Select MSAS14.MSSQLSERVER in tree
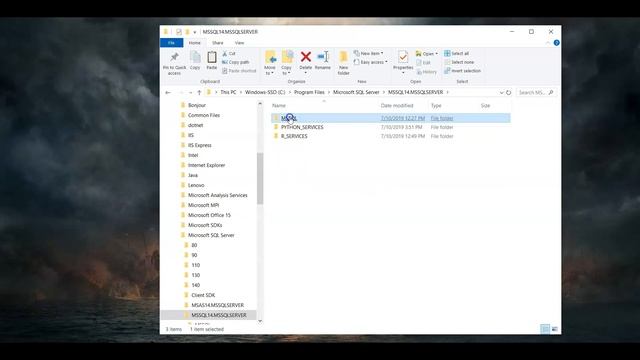This screenshot has width=640, height=360. click(218, 305)
